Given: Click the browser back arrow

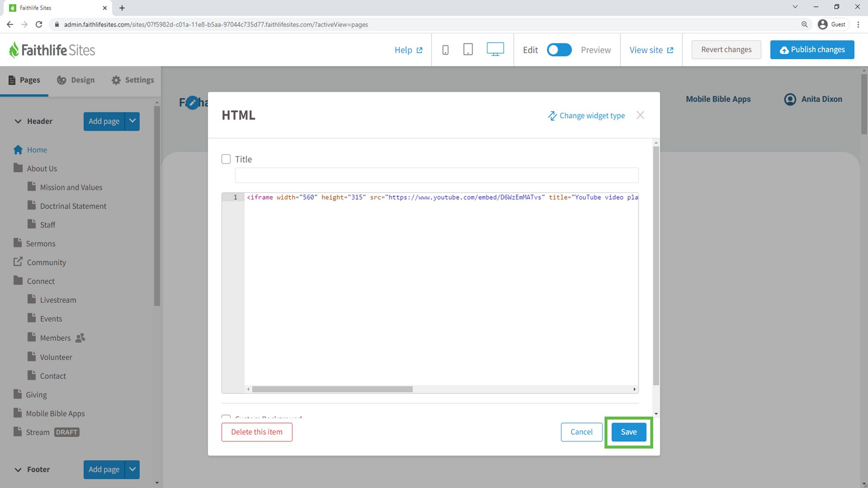Looking at the screenshot, I should click(10, 24).
